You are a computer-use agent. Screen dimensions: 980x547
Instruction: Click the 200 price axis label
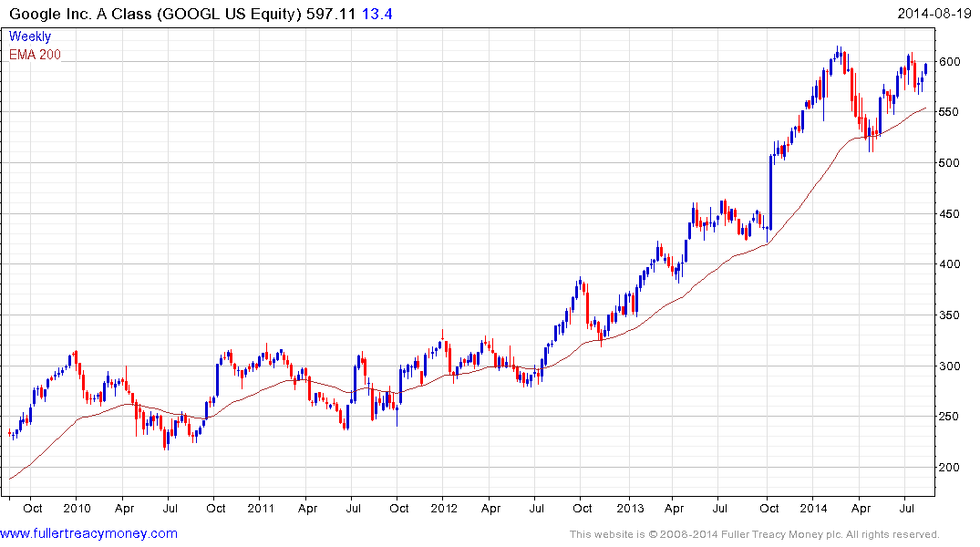click(x=950, y=467)
